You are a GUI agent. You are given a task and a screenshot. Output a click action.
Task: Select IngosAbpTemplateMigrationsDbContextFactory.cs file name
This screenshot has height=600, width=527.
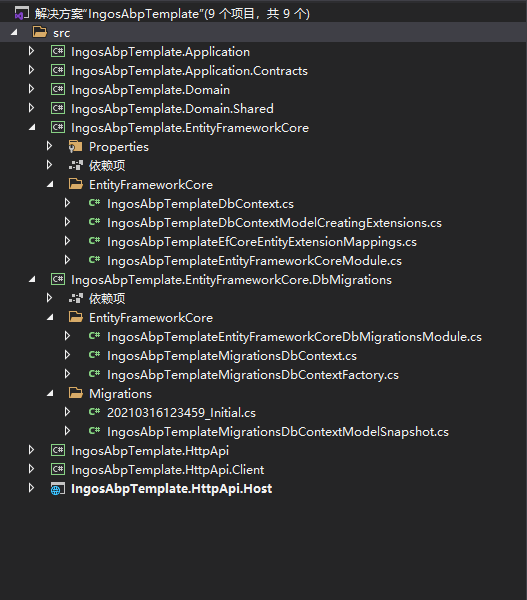253,375
